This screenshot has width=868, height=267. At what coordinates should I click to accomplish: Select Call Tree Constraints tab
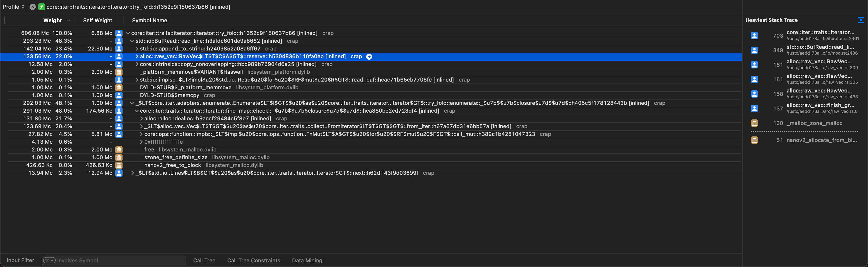click(254, 260)
